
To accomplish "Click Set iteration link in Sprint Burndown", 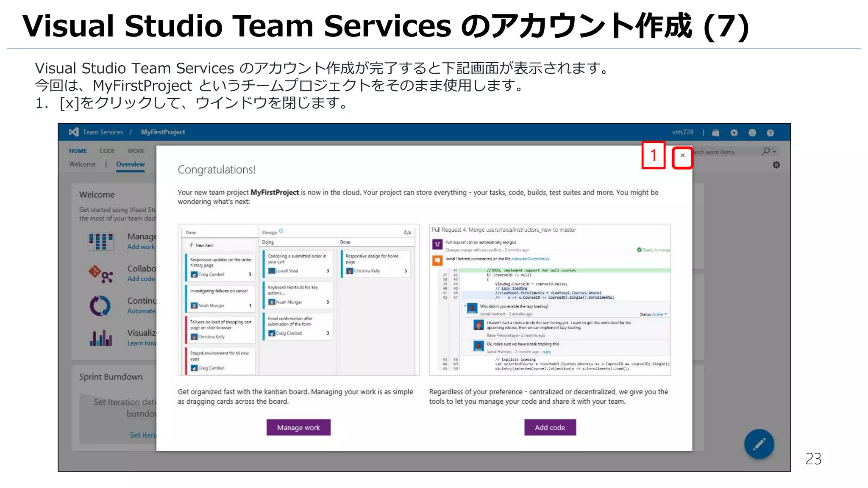I will [143, 435].
